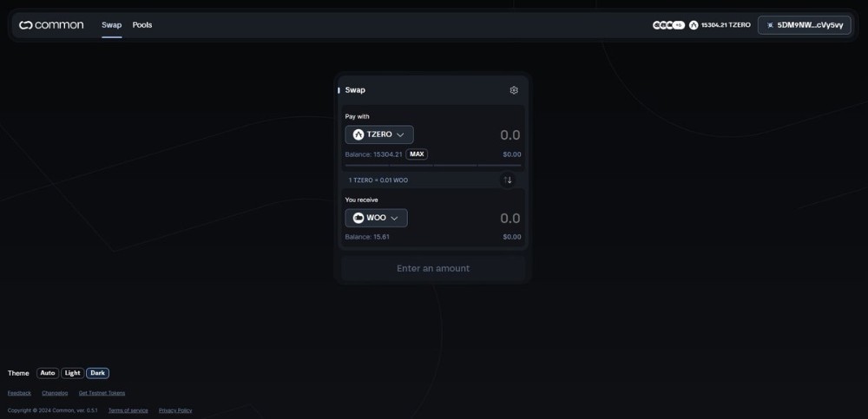Viewport: 868px width, 419px height.
Task: Open the Pools tab
Action: pos(142,25)
